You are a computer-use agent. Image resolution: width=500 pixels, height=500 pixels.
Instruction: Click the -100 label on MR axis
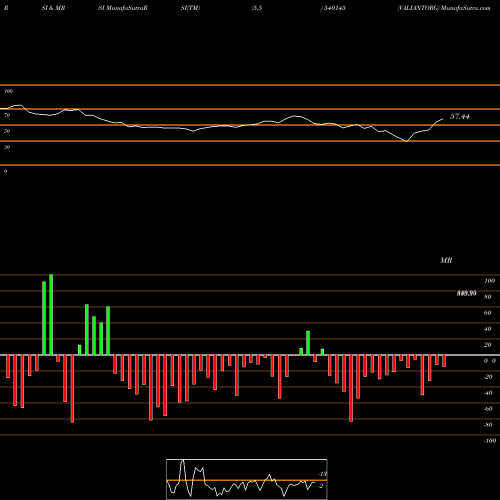490,441
